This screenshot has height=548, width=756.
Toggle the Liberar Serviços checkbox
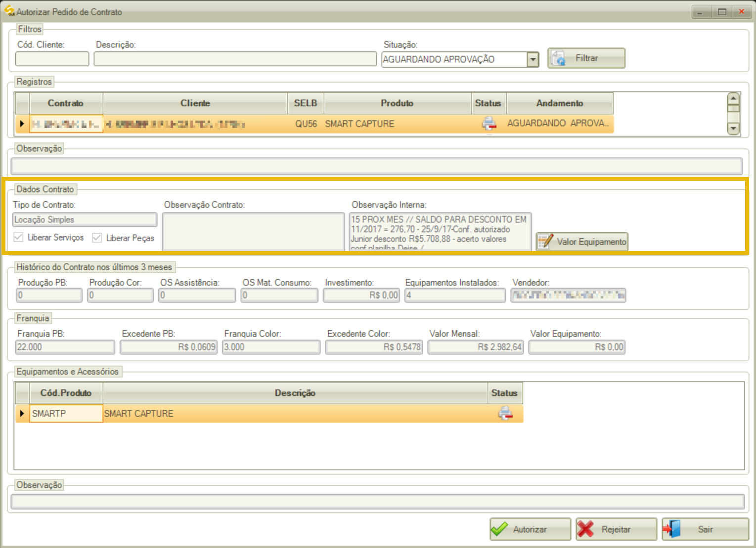coord(19,237)
